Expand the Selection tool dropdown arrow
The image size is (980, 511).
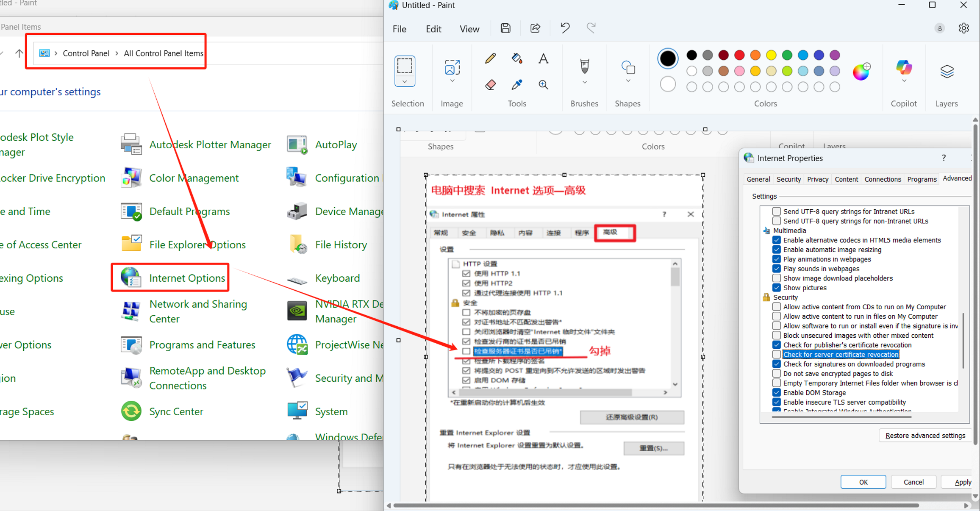(x=405, y=81)
